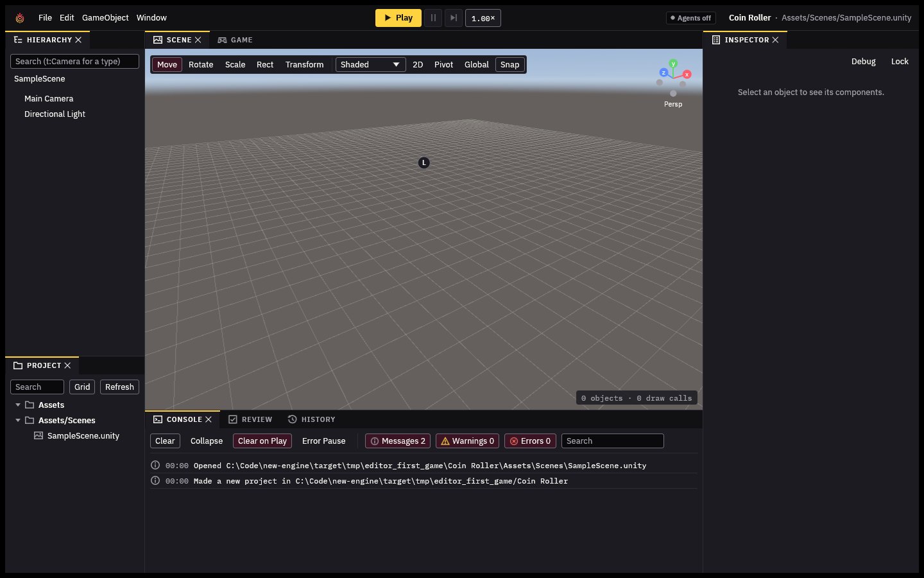
Task: Close the Hierarchy panel tab
Action: point(78,40)
